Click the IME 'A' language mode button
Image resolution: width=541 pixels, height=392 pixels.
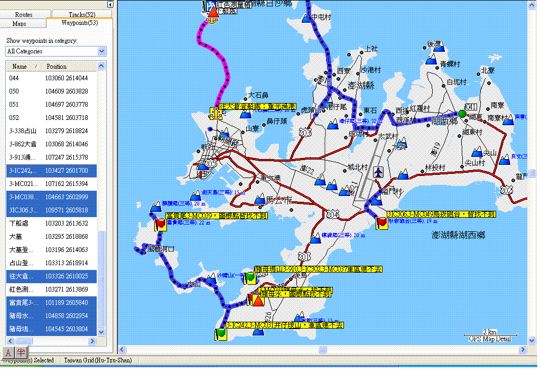[x=8, y=352]
